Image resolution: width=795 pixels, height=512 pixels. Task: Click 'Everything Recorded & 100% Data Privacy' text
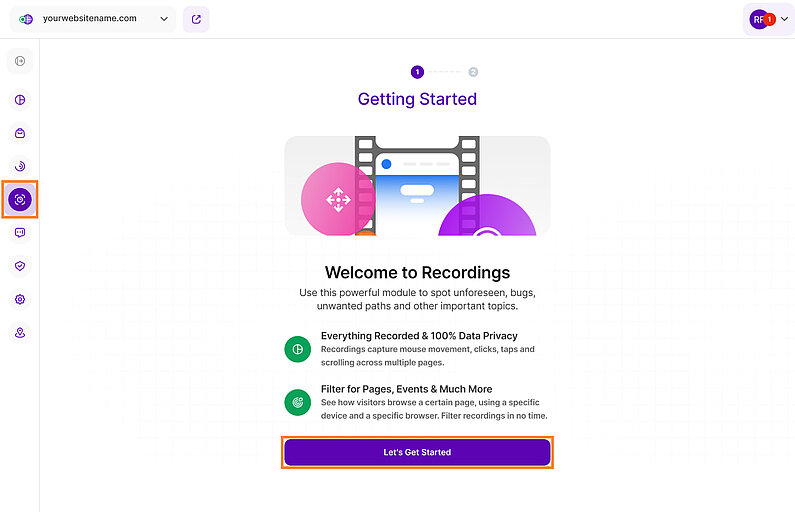pyautogui.click(x=419, y=336)
